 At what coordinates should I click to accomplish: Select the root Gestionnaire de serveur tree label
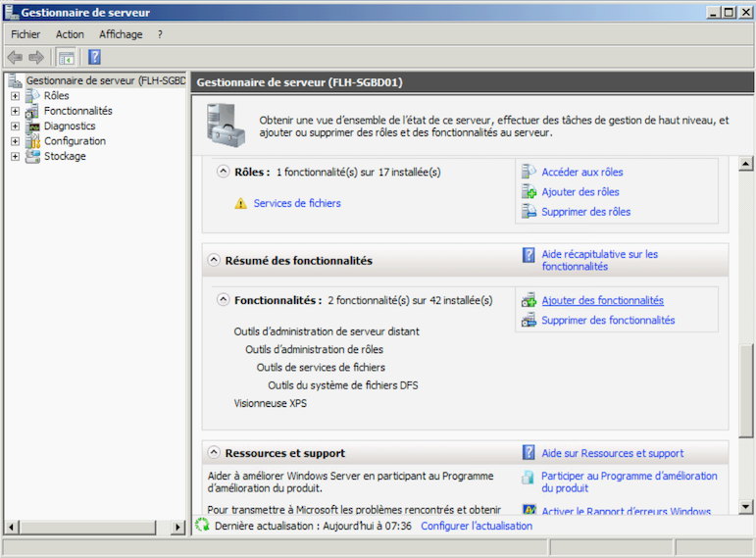[106, 80]
